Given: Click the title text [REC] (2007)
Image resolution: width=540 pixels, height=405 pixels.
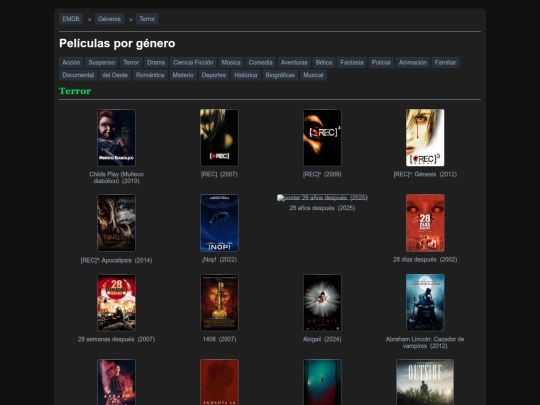Looking at the screenshot, I should 219,174.
